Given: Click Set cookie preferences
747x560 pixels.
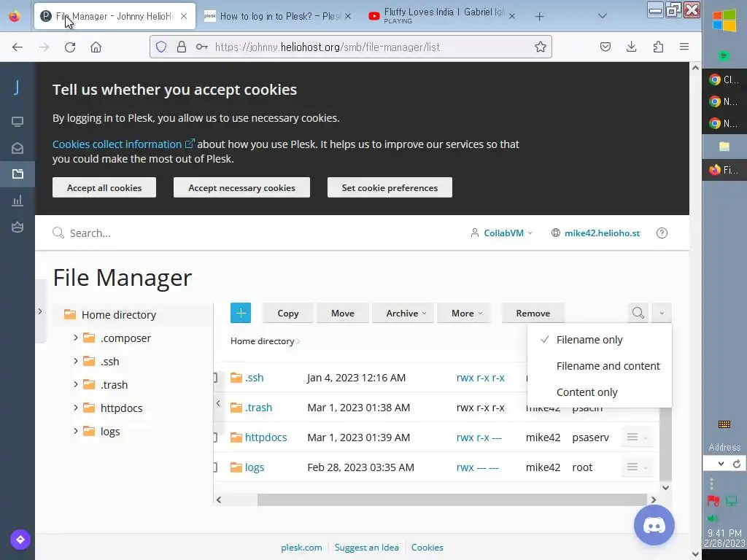Looking at the screenshot, I should coord(390,187).
